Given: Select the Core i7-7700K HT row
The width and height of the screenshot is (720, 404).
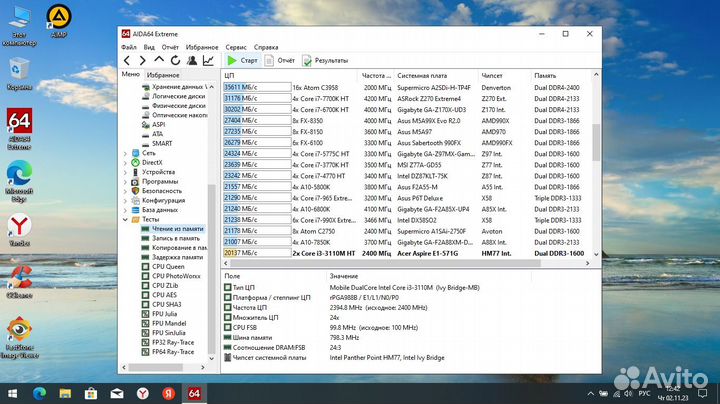Looking at the screenshot, I should (406, 98).
